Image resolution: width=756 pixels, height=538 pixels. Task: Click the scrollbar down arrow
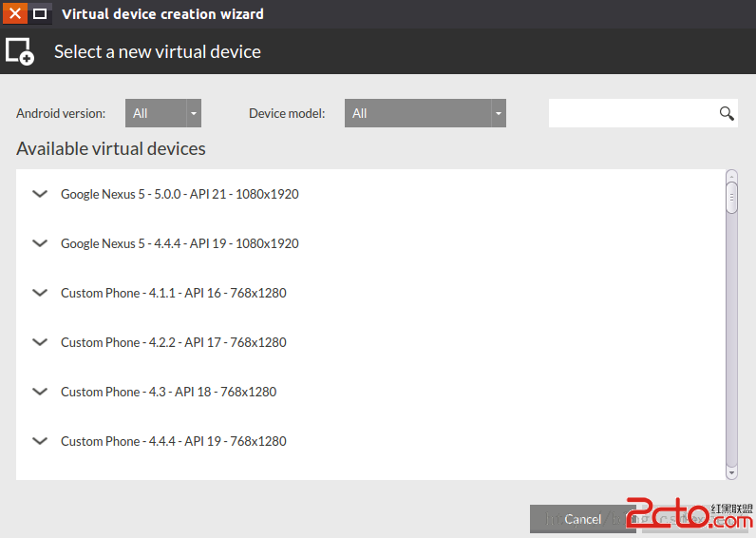(731, 473)
